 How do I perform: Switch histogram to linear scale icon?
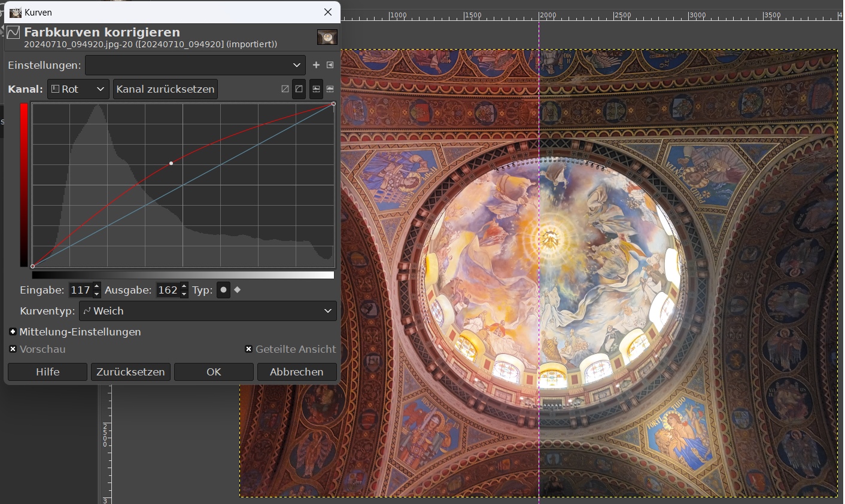coord(285,89)
